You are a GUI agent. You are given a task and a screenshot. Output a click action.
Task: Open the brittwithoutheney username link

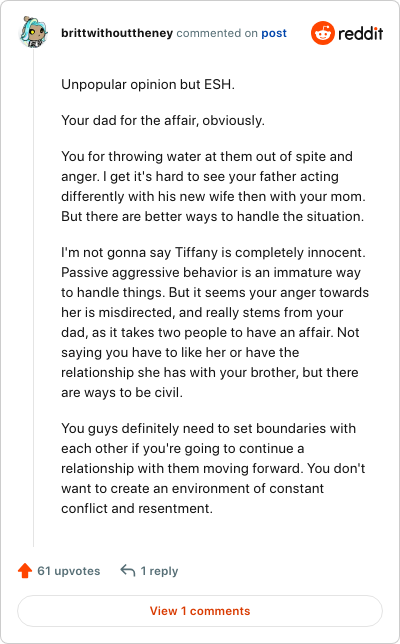117,33
